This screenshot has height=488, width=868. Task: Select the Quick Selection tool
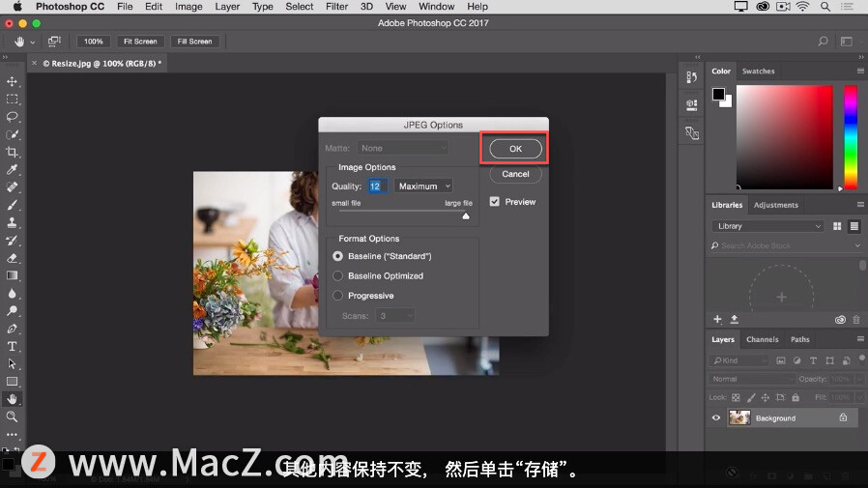[12, 134]
